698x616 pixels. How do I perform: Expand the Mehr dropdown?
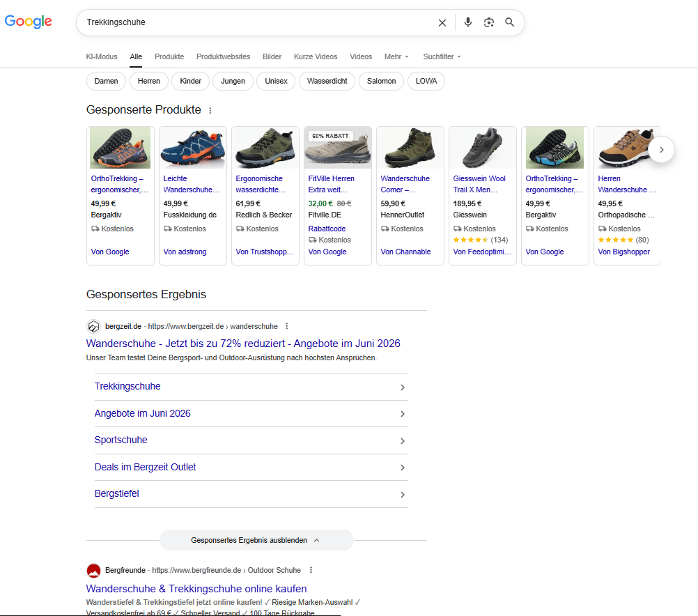click(396, 56)
